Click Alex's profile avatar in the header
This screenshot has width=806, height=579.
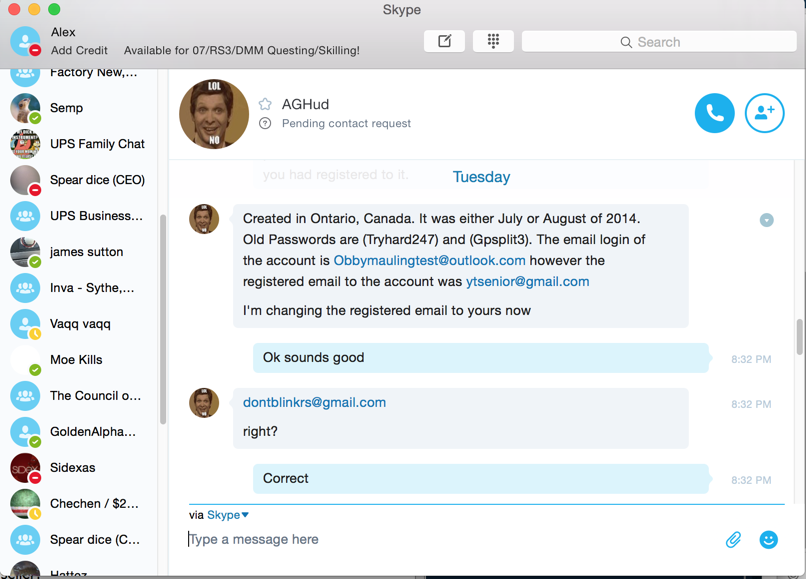(25, 41)
